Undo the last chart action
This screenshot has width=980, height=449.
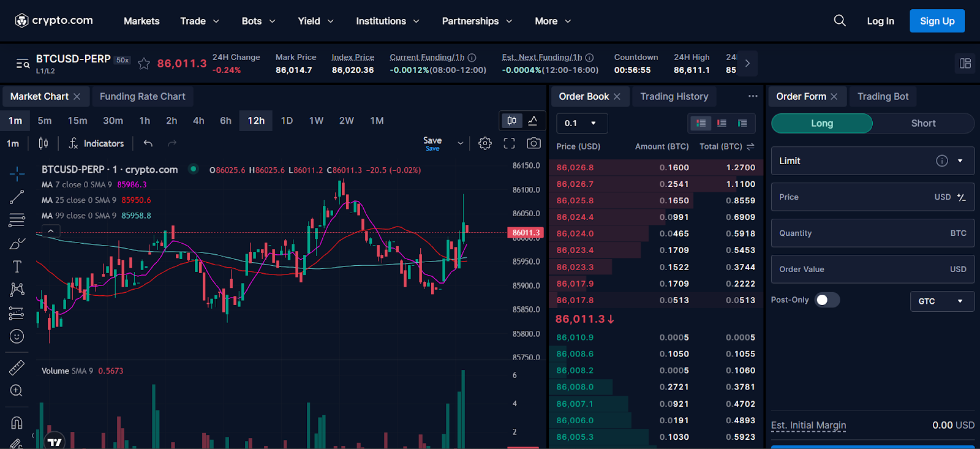(148, 143)
